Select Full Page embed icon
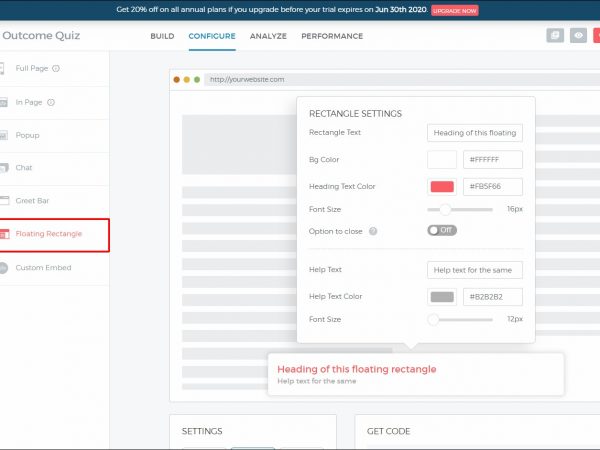The height and width of the screenshot is (450, 600). point(5,68)
